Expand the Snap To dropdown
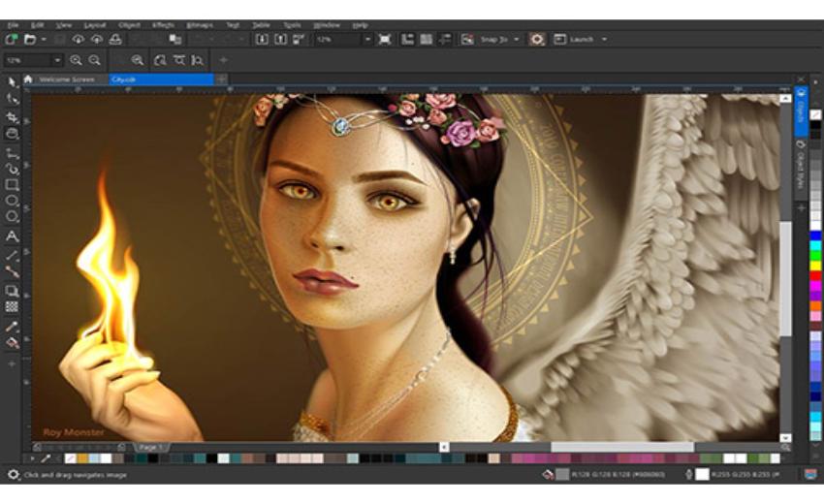824x504 pixels. click(x=516, y=40)
